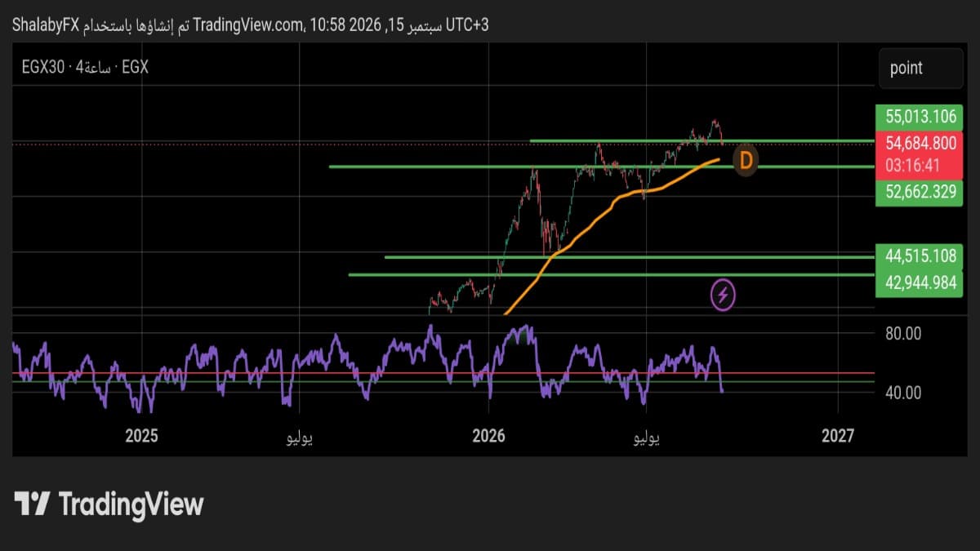Click the countdown timer 03:16:41

pos(913,166)
